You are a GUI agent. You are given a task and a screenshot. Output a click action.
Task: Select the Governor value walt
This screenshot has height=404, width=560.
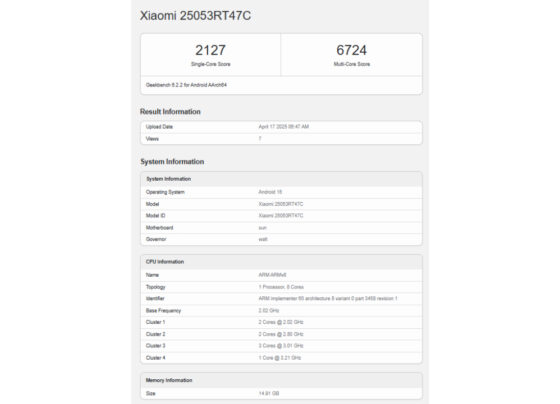[263, 239]
